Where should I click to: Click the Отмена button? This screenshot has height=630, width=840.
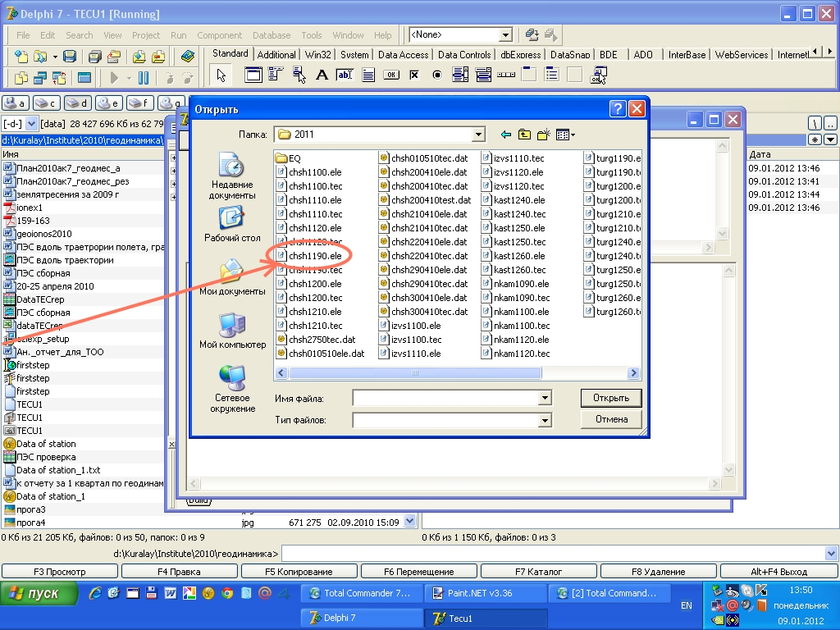point(611,419)
